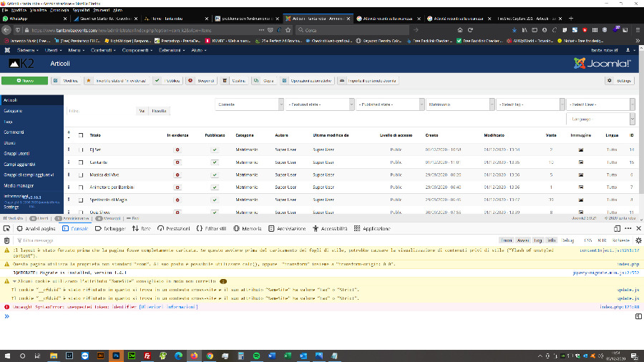Clear the console with the trash icon
The height and width of the screenshot is (362, 644).
pyautogui.click(x=6, y=240)
